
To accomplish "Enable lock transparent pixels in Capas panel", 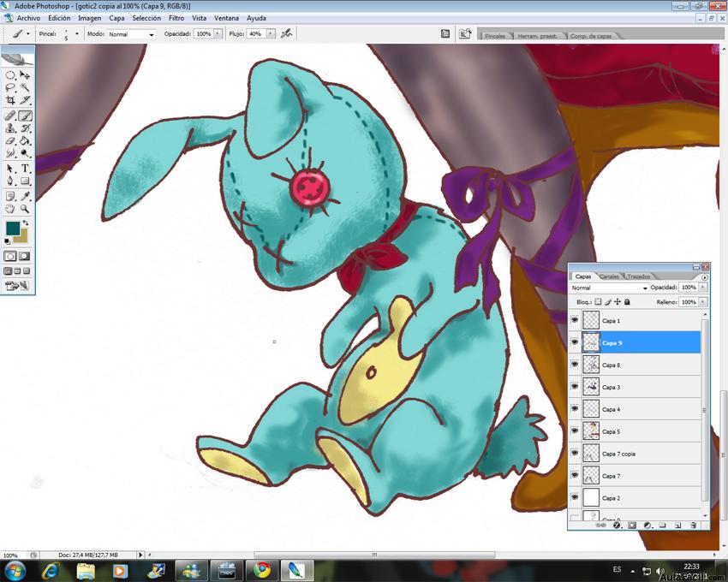I will coord(598,301).
